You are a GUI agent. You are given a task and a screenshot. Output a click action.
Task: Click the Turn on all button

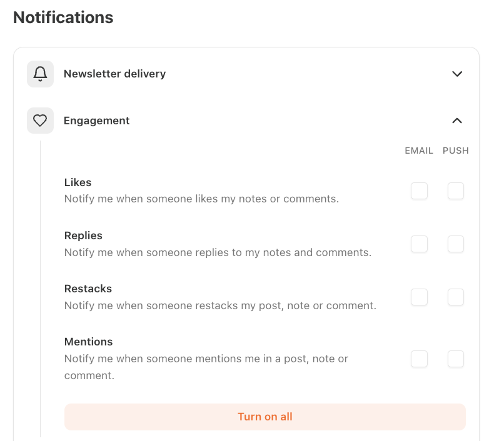[265, 417]
